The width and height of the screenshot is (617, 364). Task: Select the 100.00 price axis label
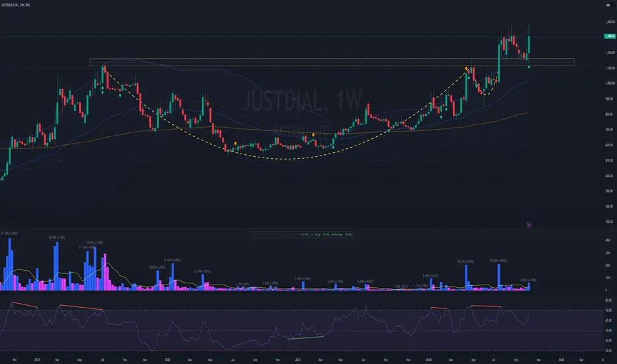(x=609, y=222)
